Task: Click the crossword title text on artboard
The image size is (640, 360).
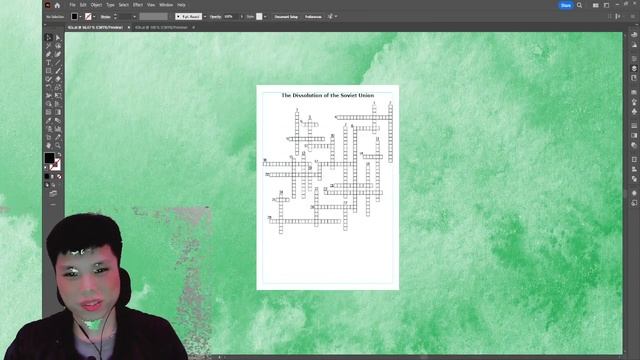Action: pyautogui.click(x=327, y=95)
